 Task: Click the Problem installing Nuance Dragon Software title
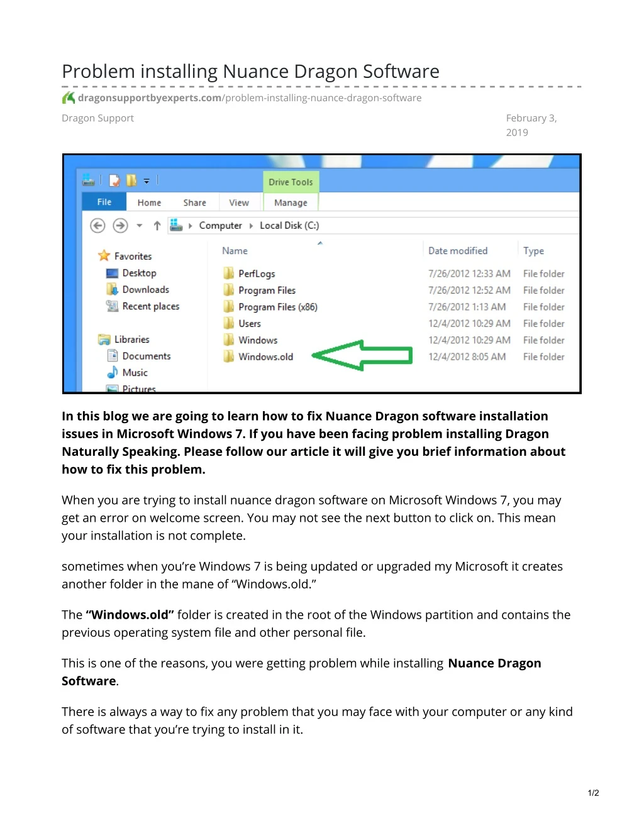250,71
